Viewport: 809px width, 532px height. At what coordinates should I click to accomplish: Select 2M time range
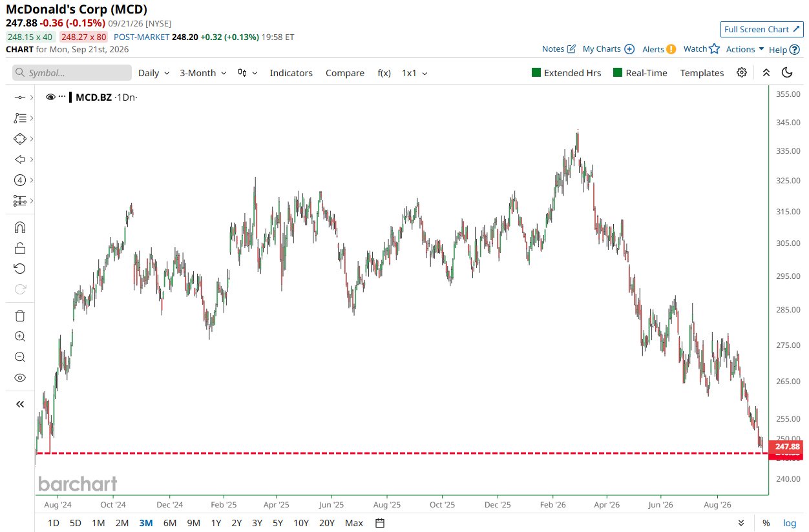point(122,523)
